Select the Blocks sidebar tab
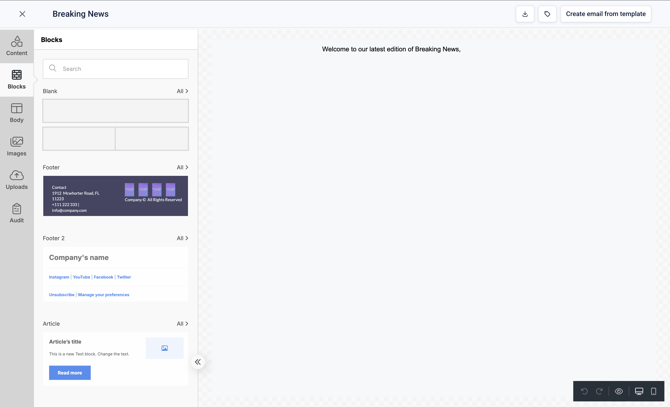Viewport: 670px width, 407px height. pos(17,80)
